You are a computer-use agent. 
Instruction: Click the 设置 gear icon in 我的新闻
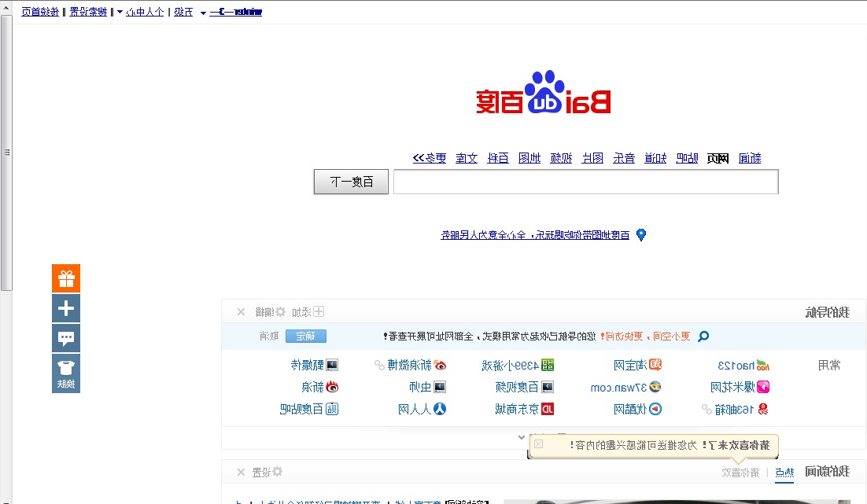coord(277,472)
